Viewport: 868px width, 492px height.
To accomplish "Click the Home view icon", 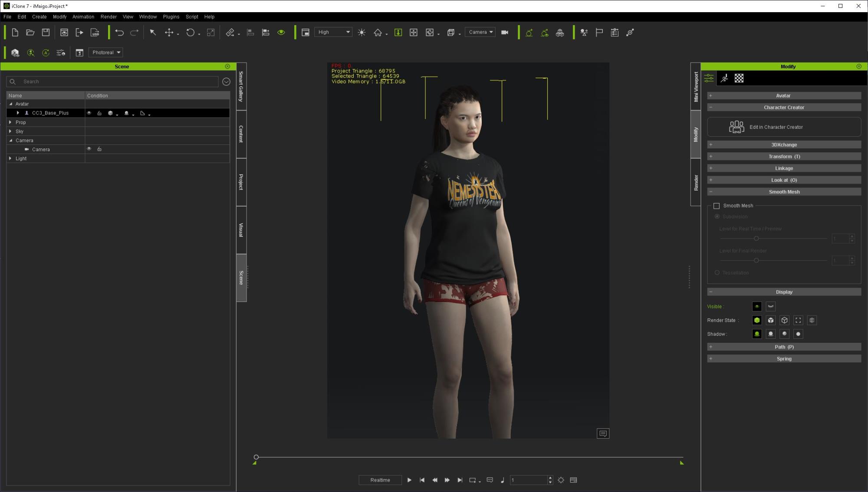I will [x=378, y=33].
